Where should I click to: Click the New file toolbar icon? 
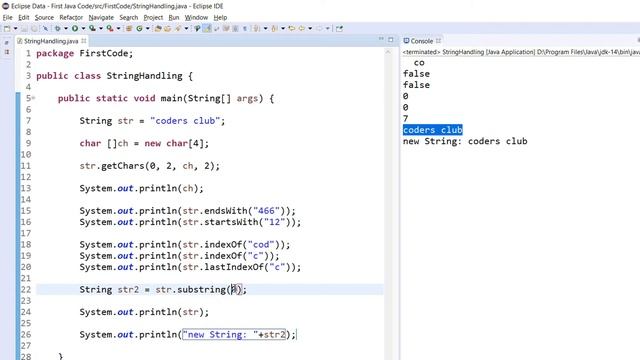coord(7,29)
